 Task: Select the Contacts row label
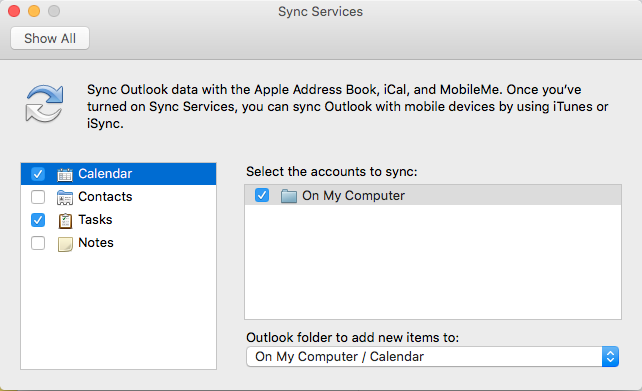click(x=105, y=197)
